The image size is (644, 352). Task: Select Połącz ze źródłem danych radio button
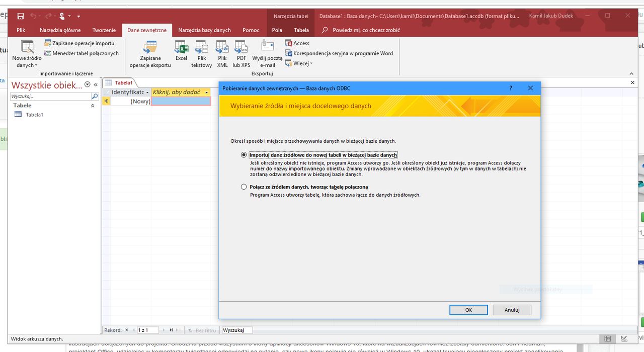coord(244,187)
